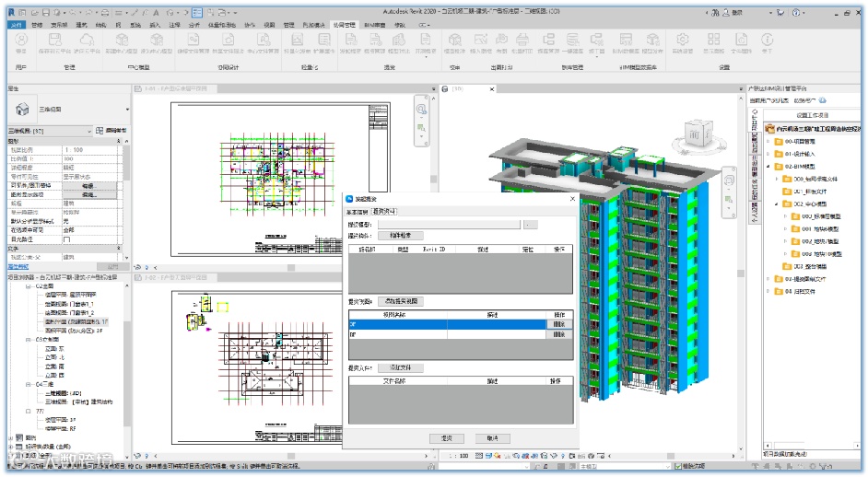Click the 提资 submit button in the dialog
The image size is (868, 477).
(448, 438)
